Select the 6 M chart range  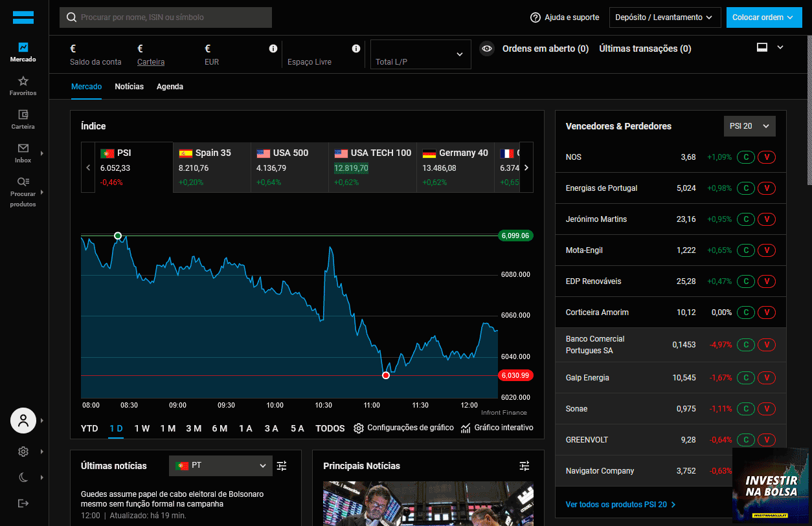click(x=220, y=428)
